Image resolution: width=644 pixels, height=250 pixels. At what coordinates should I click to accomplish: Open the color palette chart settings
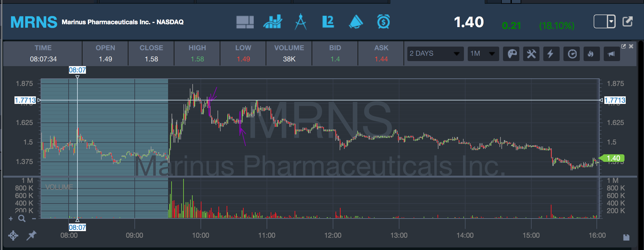(511, 54)
